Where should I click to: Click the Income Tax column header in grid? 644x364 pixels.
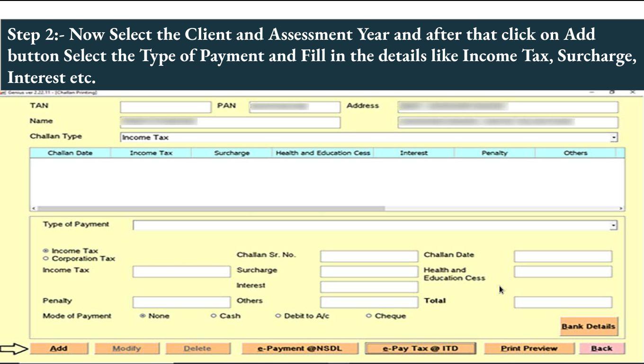coord(151,153)
